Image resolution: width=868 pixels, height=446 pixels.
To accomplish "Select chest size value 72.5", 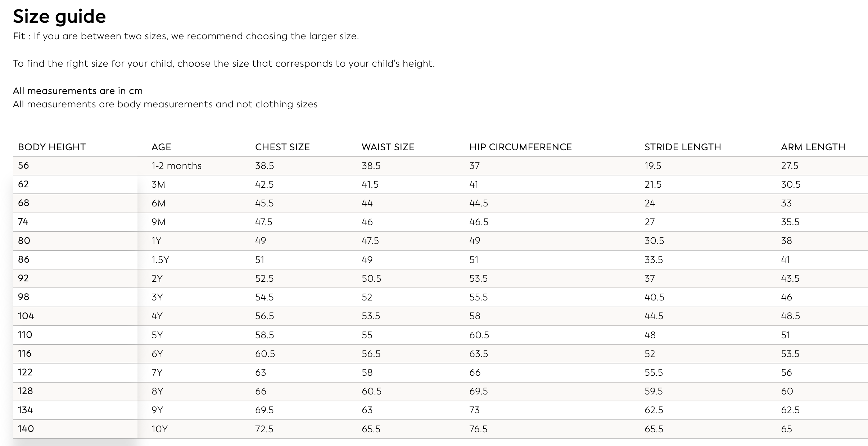I will [x=264, y=429].
